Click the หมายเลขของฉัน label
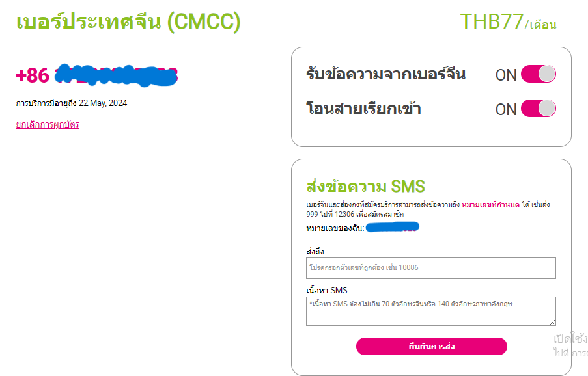The image size is (588, 376). coord(335,228)
